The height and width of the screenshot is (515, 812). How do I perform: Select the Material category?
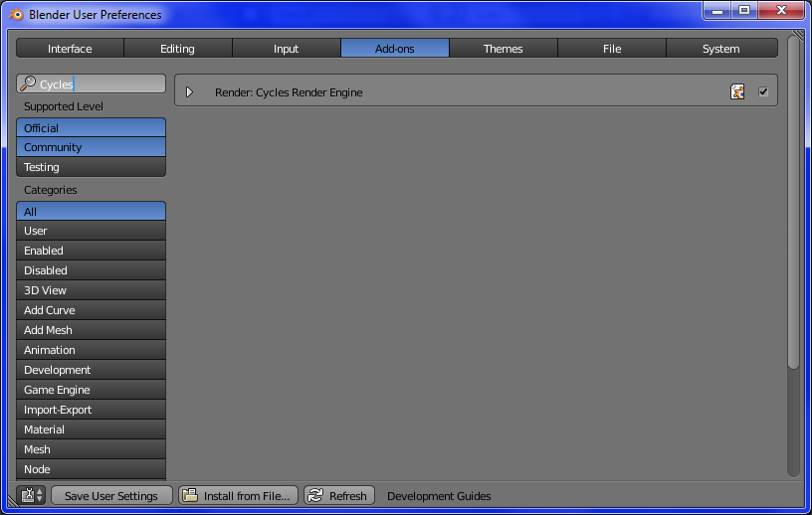tap(92, 429)
